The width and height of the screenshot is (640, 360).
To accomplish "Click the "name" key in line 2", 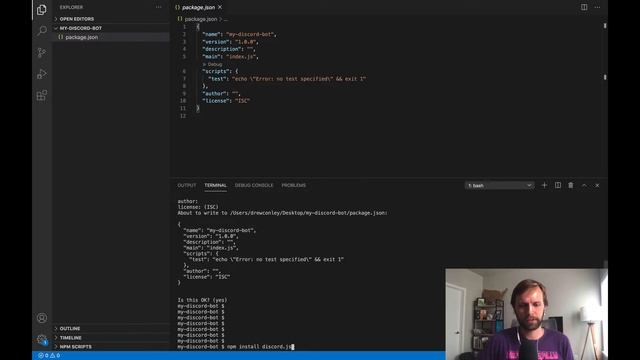I will (x=211, y=34).
